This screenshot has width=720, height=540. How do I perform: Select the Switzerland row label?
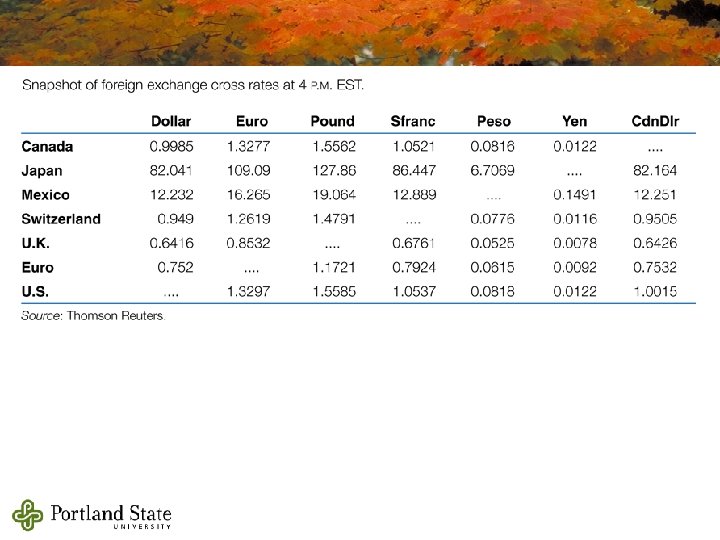click(x=61, y=219)
